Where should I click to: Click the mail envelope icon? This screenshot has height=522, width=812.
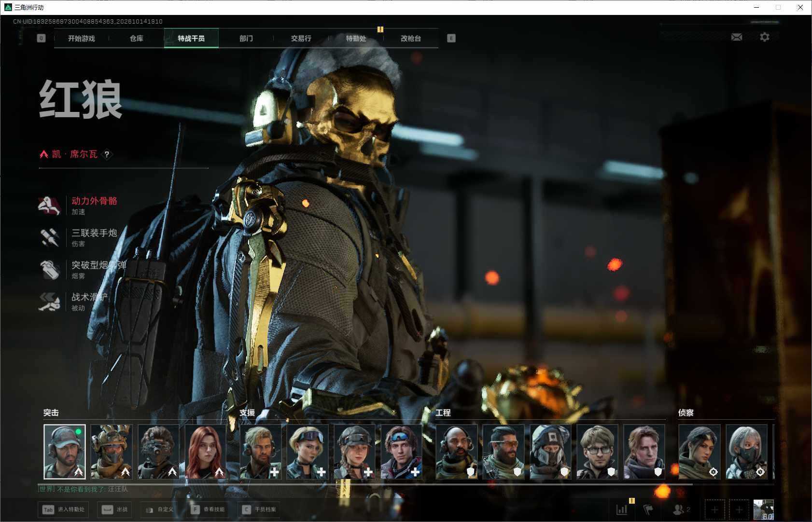pos(737,37)
